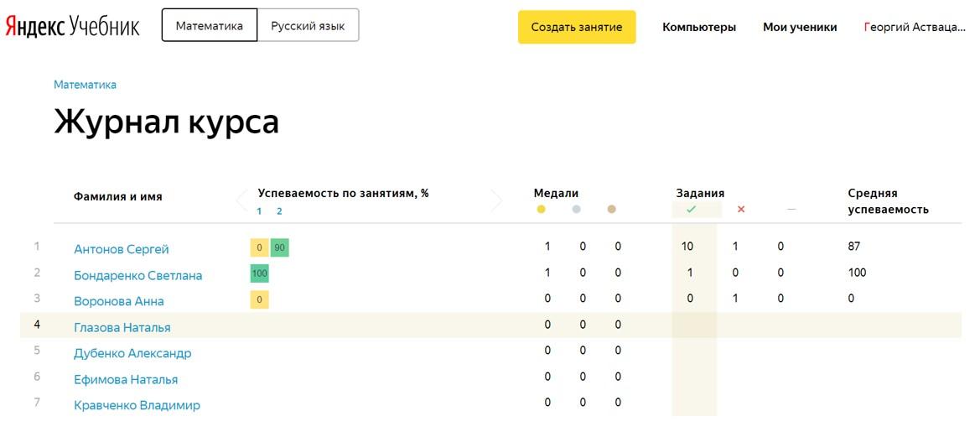Open the Математика breadcrumb link
Screen dimensions: 980x442
(x=85, y=85)
